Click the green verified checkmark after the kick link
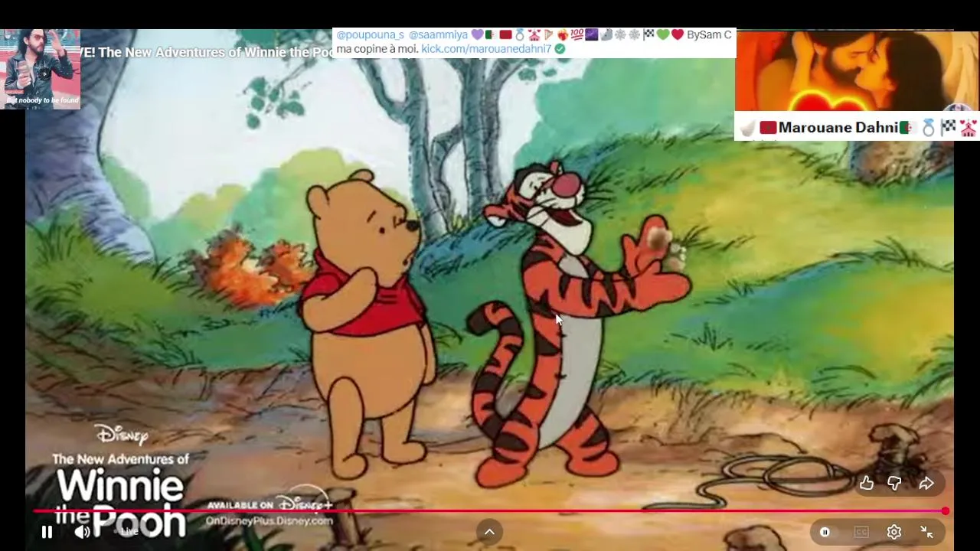This screenshot has height=551, width=980. pyautogui.click(x=560, y=48)
